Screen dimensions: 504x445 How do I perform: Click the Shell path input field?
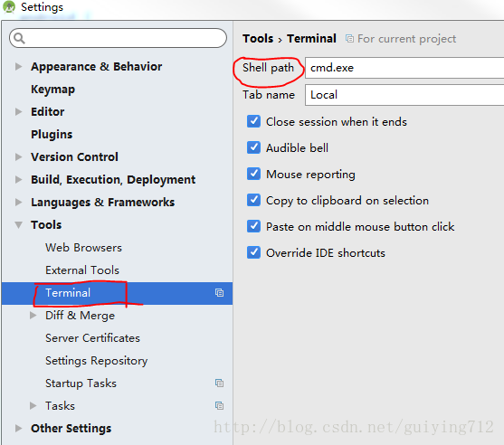[x=404, y=68]
